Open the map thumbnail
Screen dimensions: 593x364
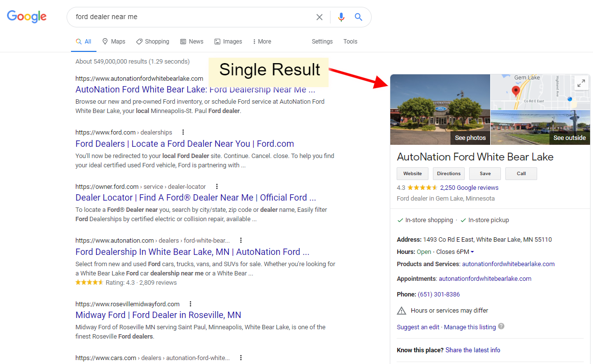[x=540, y=91]
